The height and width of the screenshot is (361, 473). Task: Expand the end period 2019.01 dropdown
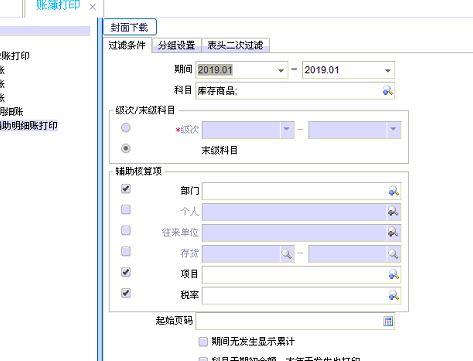387,70
